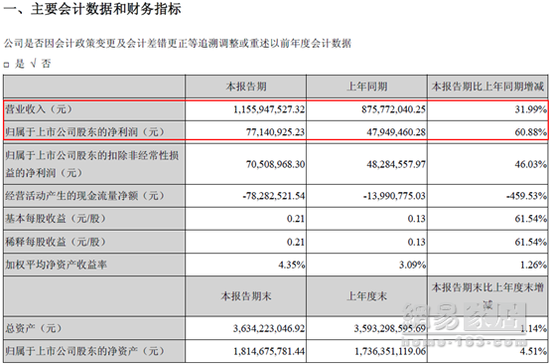Click prior-year revenue 875,772,040.25

tap(394, 110)
